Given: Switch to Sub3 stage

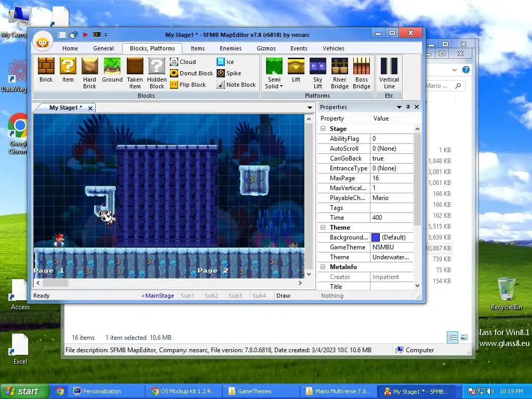Looking at the screenshot, I should pyautogui.click(x=235, y=296).
